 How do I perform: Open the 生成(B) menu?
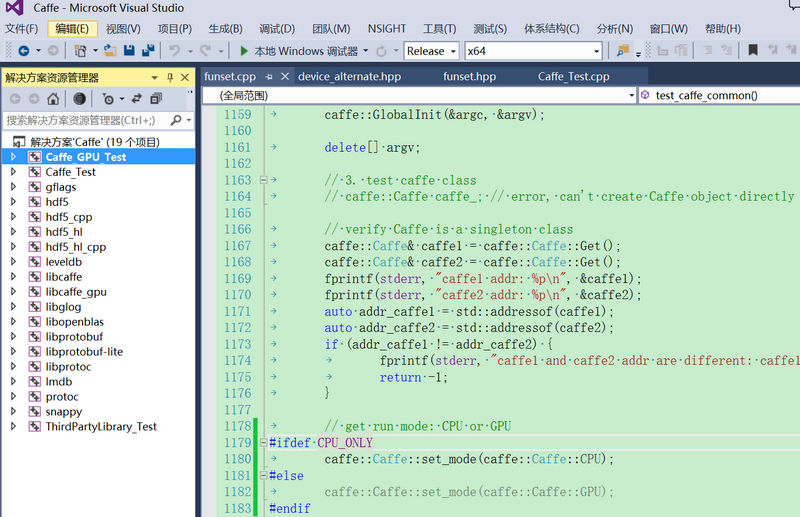coord(226,29)
